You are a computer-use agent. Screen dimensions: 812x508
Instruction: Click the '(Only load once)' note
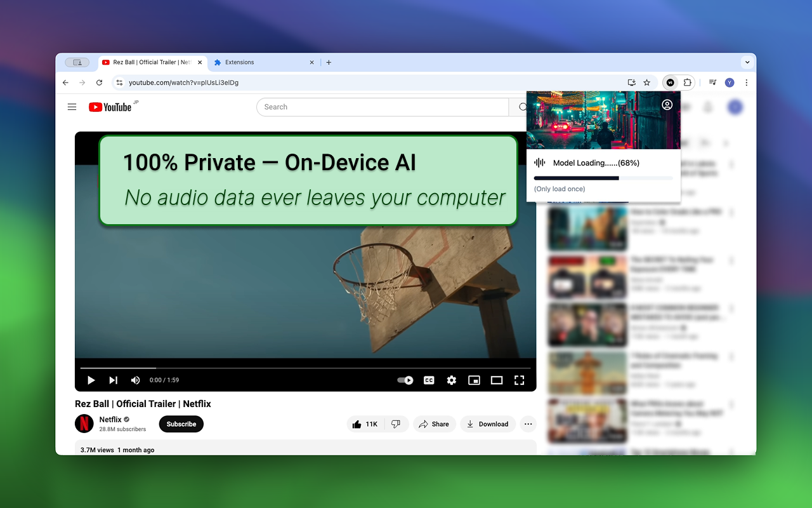coord(560,189)
